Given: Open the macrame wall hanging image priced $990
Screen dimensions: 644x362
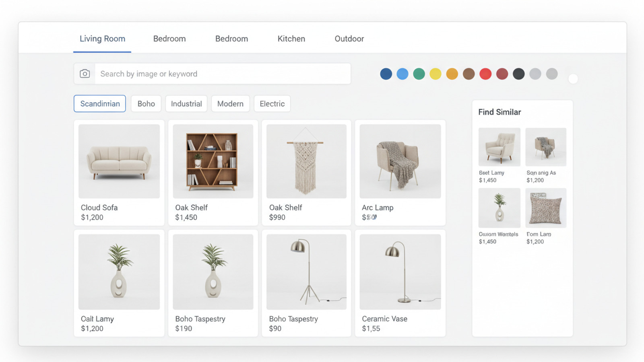Looking at the screenshot, I should (306, 161).
